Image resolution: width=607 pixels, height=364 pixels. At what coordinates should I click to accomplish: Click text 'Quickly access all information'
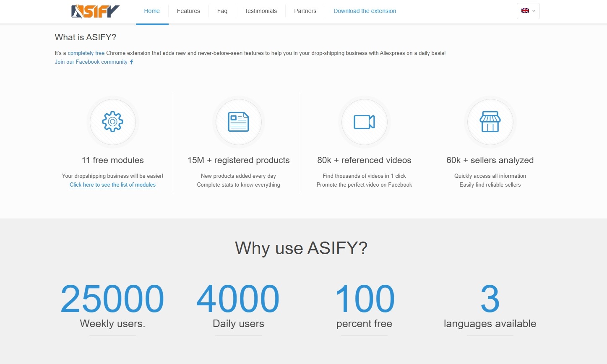(x=490, y=176)
